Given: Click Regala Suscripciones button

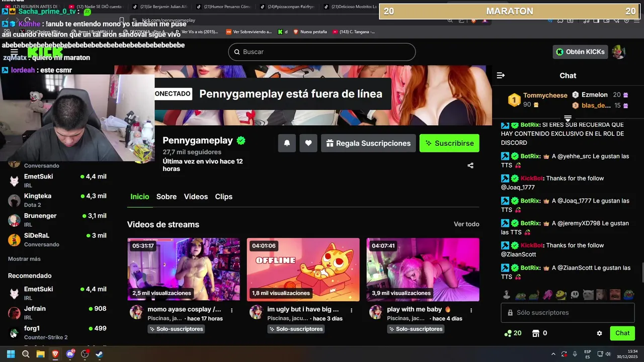Looking at the screenshot, I should [x=368, y=143].
